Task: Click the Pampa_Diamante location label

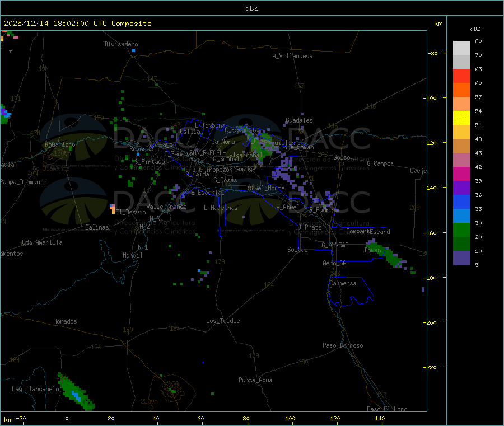Action: point(24,182)
